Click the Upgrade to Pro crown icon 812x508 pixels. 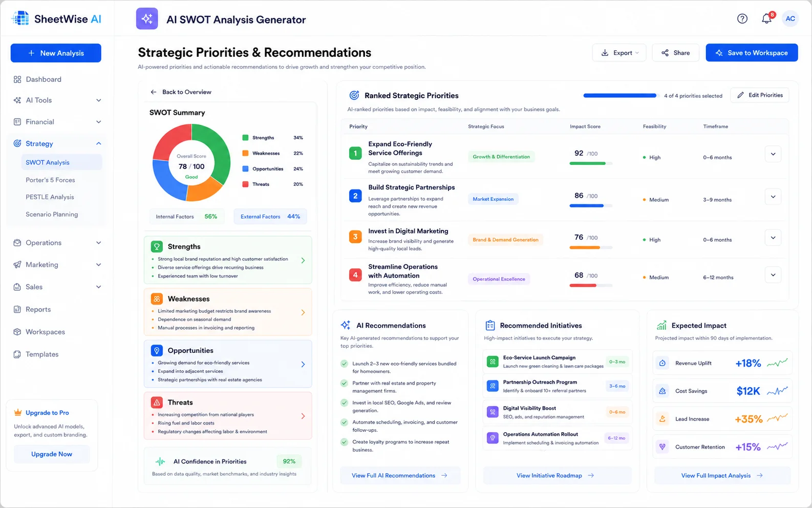click(18, 412)
